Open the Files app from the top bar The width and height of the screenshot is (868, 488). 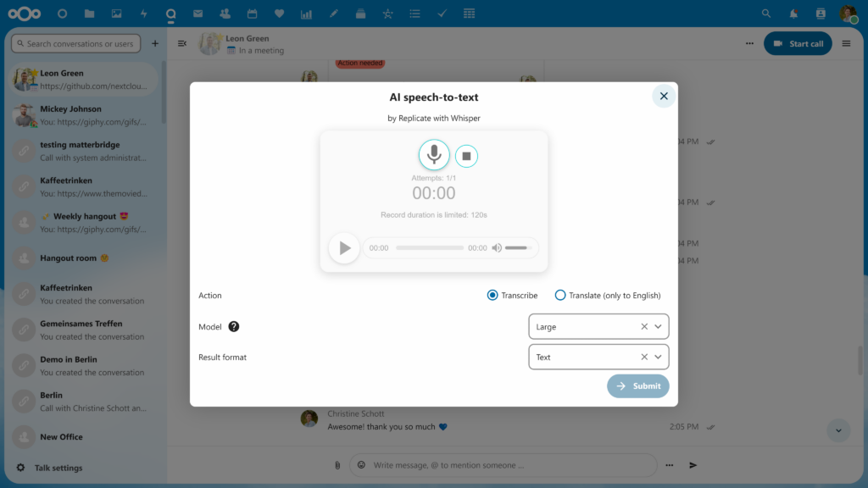point(88,13)
